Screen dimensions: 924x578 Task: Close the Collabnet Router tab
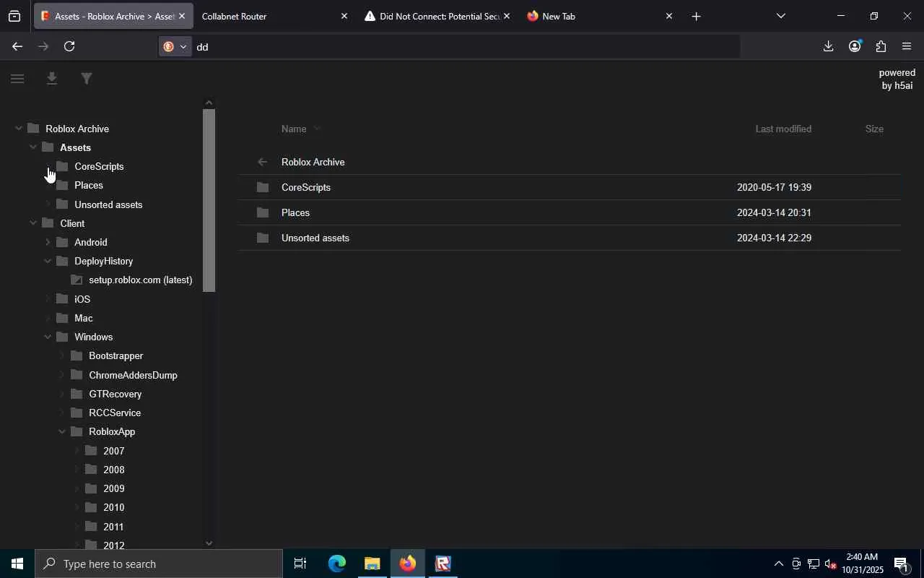tap(344, 16)
